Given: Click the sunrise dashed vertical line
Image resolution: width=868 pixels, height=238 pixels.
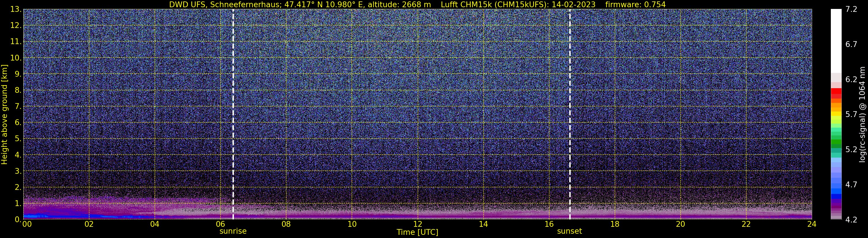Looking at the screenshot, I should (x=233, y=114).
